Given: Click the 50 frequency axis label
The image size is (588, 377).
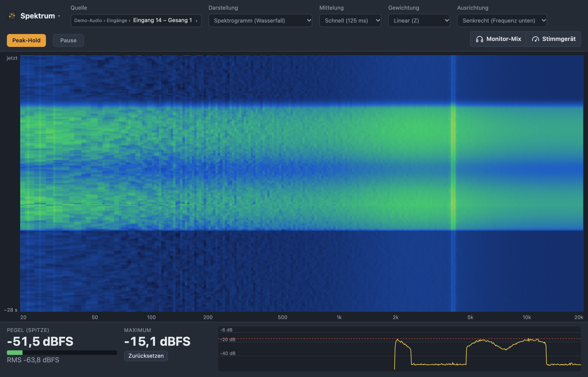Looking at the screenshot, I should tap(95, 317).
